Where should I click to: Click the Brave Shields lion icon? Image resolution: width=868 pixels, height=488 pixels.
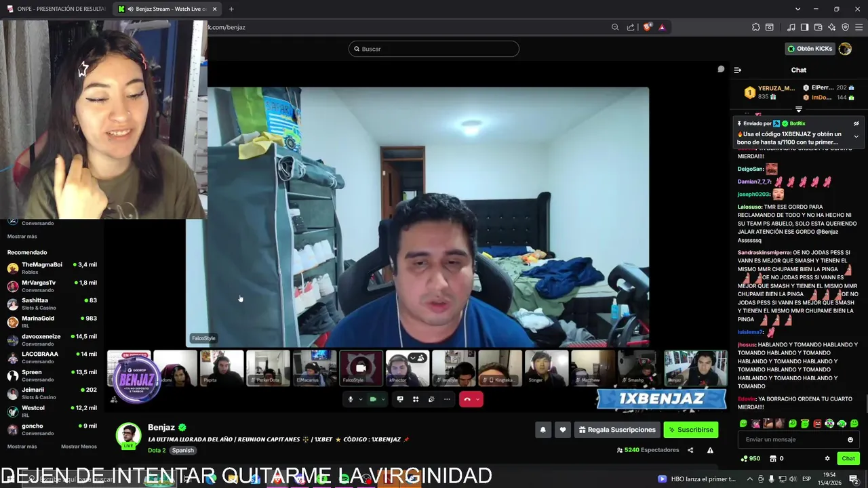[647, 27]
